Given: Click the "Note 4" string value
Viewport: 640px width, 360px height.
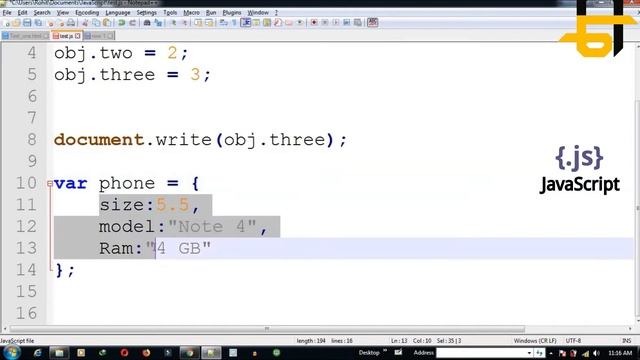Looking at the screenshot, I should 213,227.
